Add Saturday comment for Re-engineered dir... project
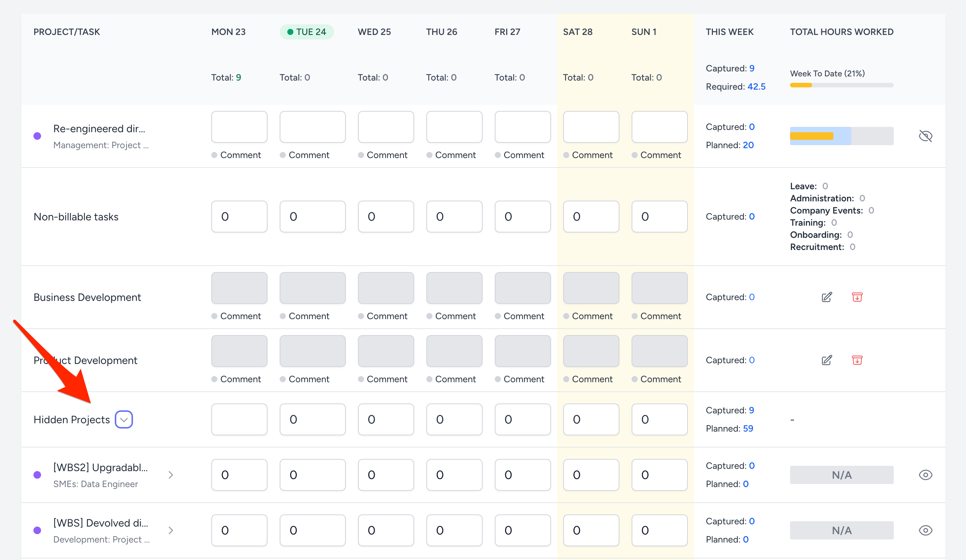Viewport: 966px width, 560px height. coord(588,155)
